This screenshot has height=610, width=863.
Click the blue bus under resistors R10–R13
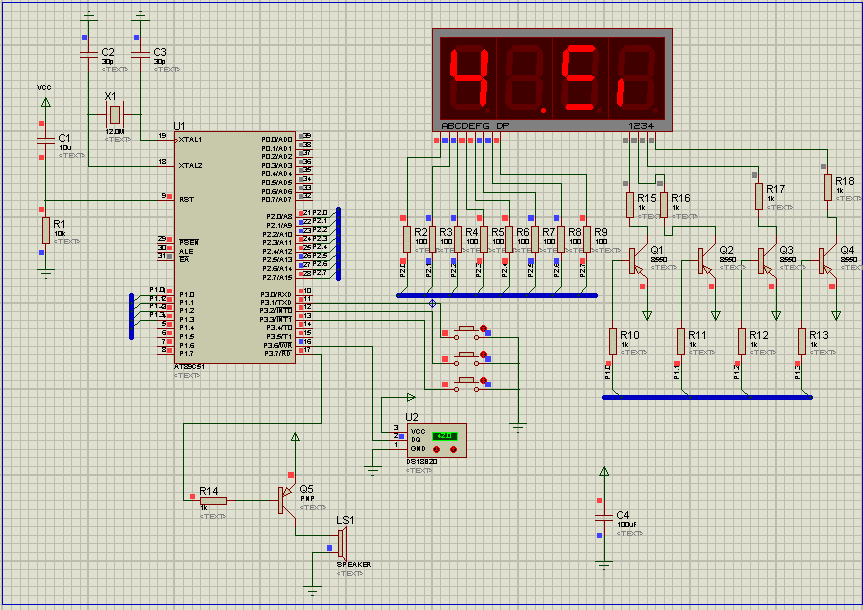coord(707,397)
